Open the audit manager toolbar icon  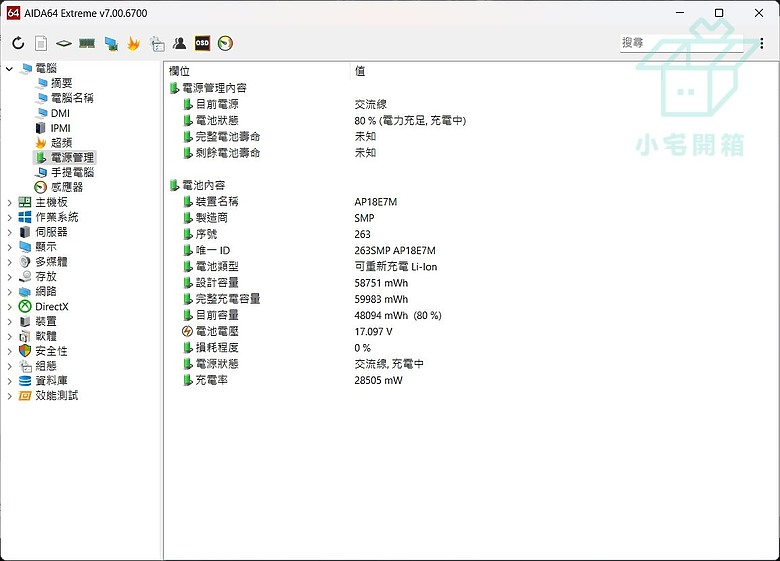(157, 44)
